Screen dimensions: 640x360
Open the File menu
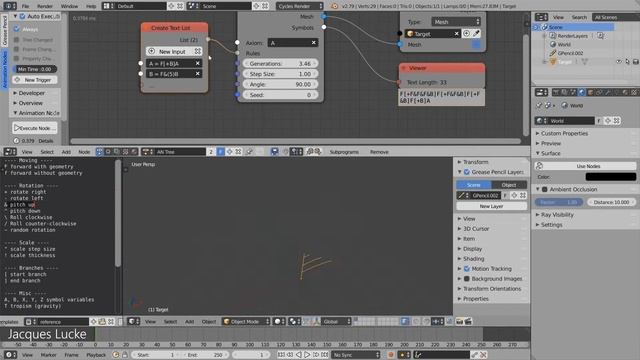[x=25, y=6]
